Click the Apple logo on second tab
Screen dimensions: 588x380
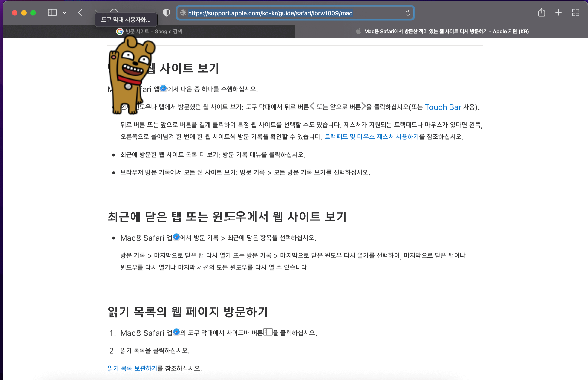coord(358,31)
